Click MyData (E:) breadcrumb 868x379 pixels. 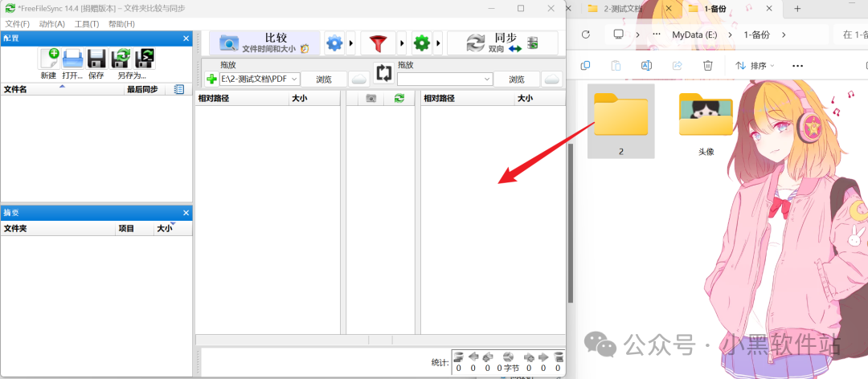point(694,35)
